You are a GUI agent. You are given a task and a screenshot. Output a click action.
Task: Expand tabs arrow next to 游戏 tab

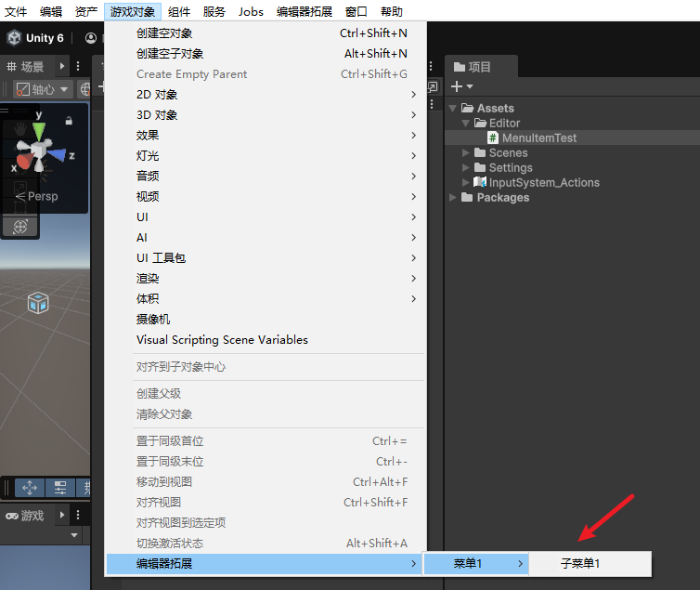pyautogui.click(x=62, y=516)
